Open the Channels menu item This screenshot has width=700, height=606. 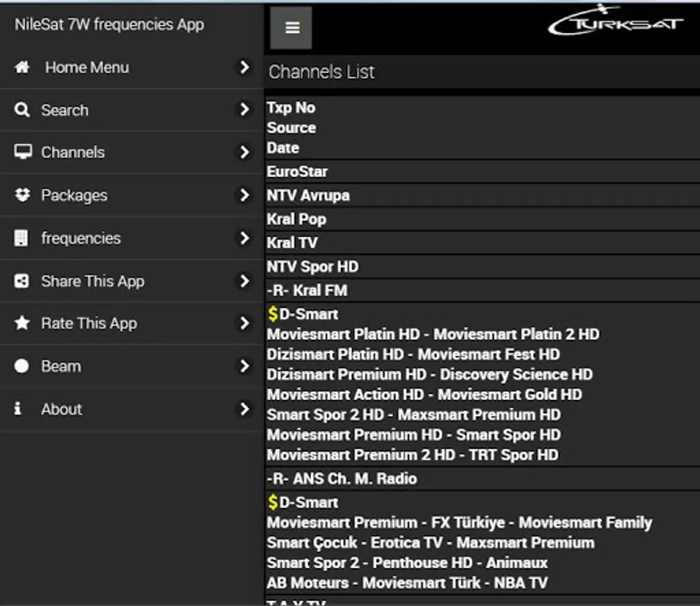point(132,152)
